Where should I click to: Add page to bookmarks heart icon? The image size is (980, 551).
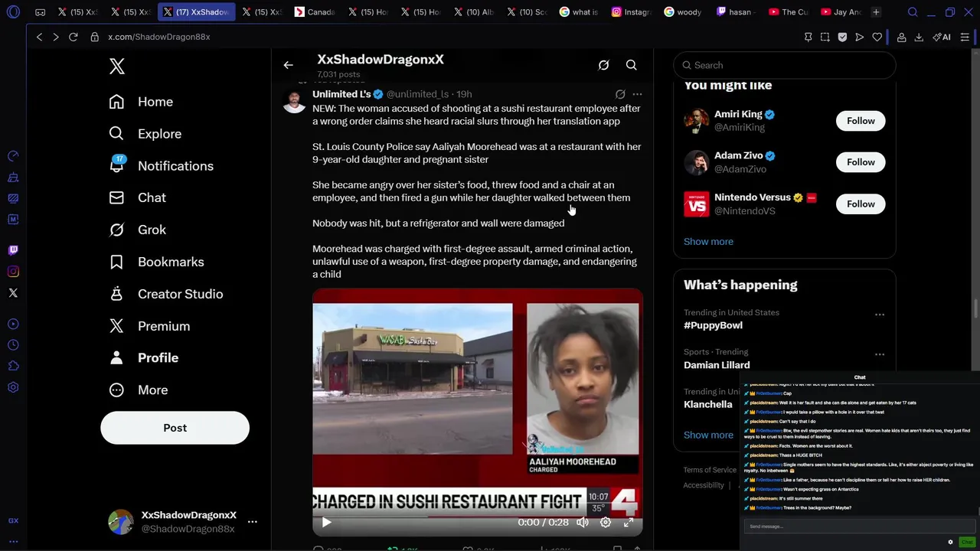point(877,37)
